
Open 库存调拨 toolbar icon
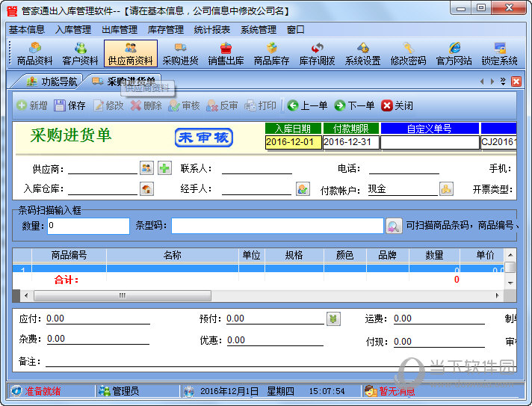click(x=317, y=54)
